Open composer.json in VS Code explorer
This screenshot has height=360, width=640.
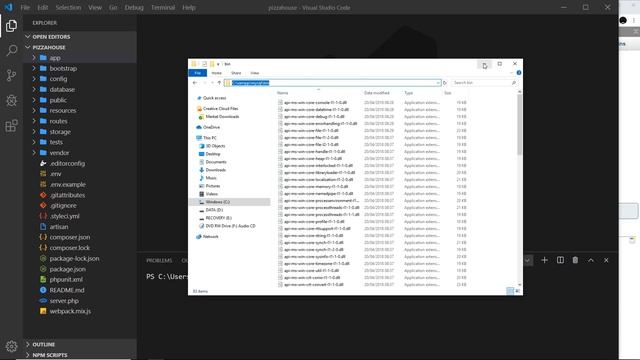pyautogui.click(x=70, y=237)
